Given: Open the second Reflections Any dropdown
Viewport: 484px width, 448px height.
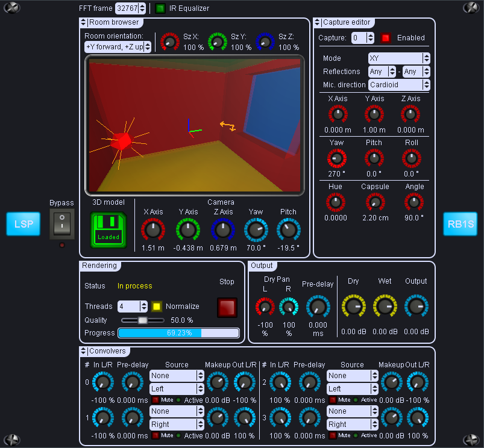Looking at the screenshot, I should pyautogui.click(x=416, y=72).
